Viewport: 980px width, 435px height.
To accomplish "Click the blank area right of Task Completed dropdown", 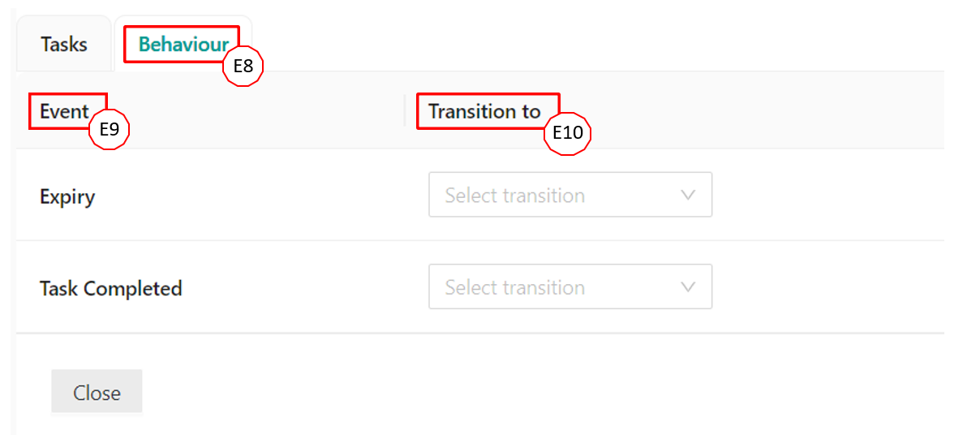I will 827,287.
